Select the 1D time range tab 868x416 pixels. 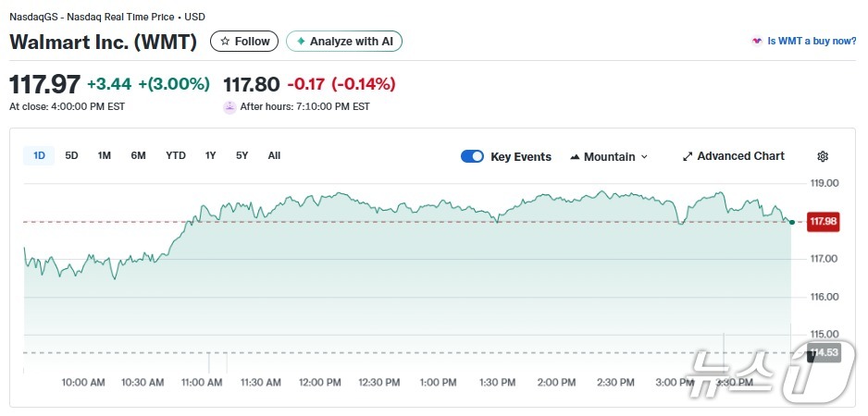point(39,155)
